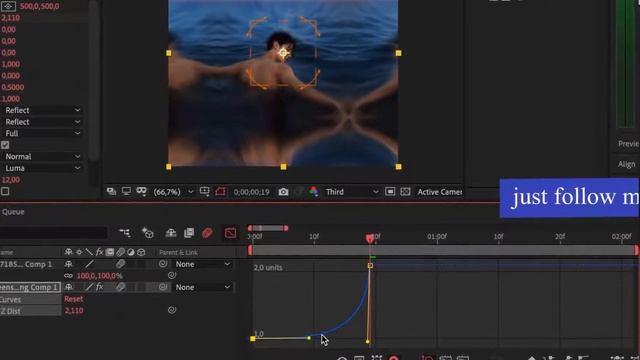Toggle shy switch on the selected Comp 1 layer
The image size is (640, 360).
tap(69, 287)
